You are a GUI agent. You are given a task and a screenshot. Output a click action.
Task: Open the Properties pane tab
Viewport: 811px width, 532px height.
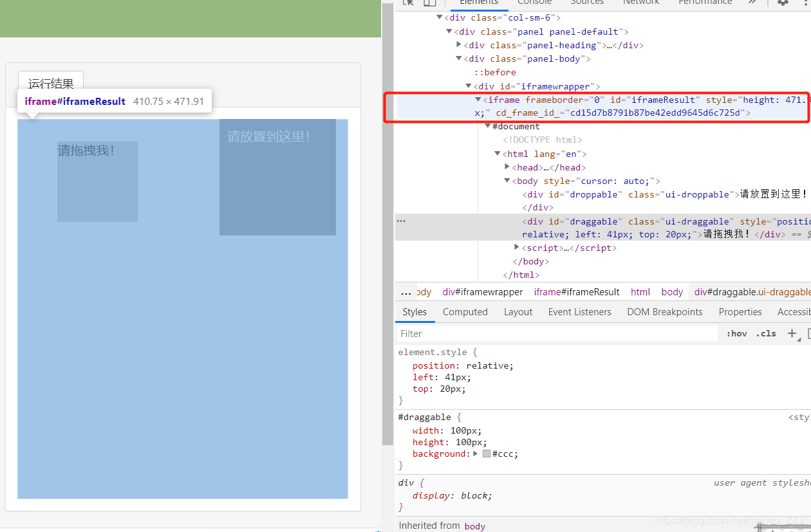740,312
